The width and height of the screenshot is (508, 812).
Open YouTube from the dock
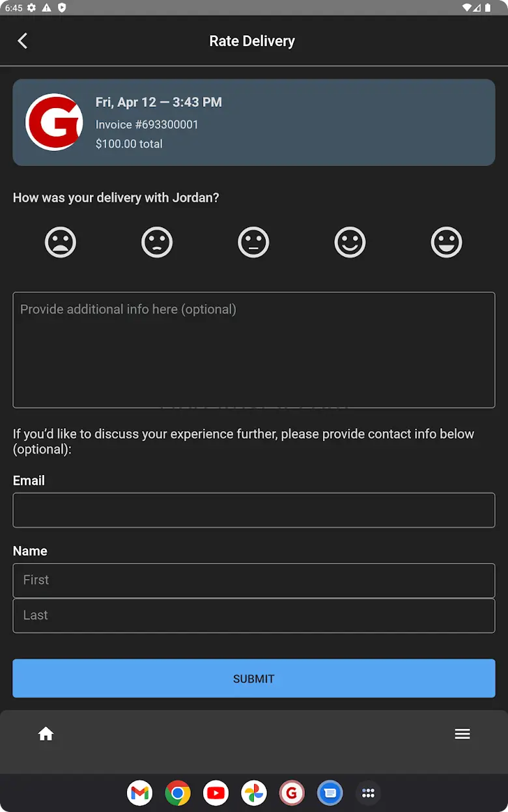tap(216, 793)
